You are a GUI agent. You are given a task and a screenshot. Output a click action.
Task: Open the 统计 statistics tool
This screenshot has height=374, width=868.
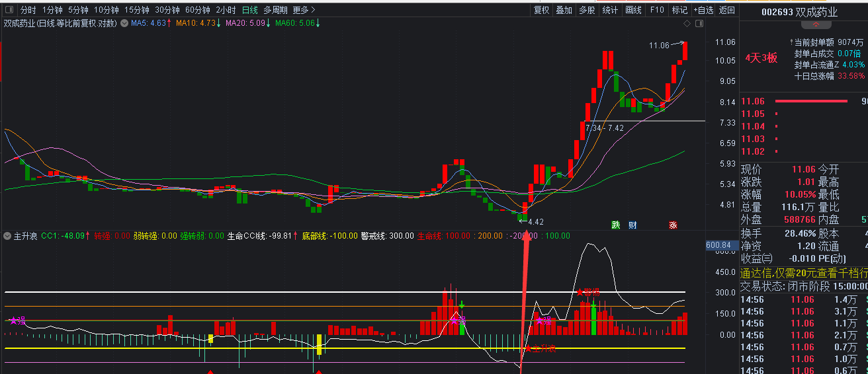coord(610,10)
